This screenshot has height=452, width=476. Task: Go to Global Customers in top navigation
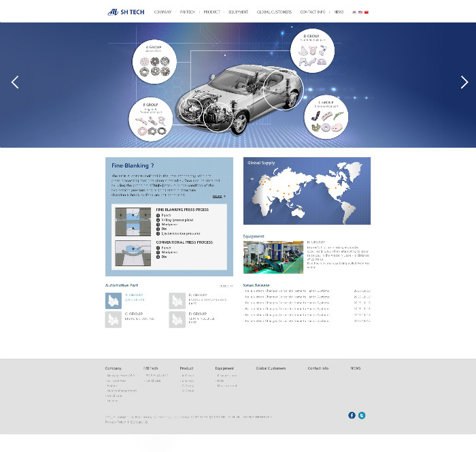point(274,12)
